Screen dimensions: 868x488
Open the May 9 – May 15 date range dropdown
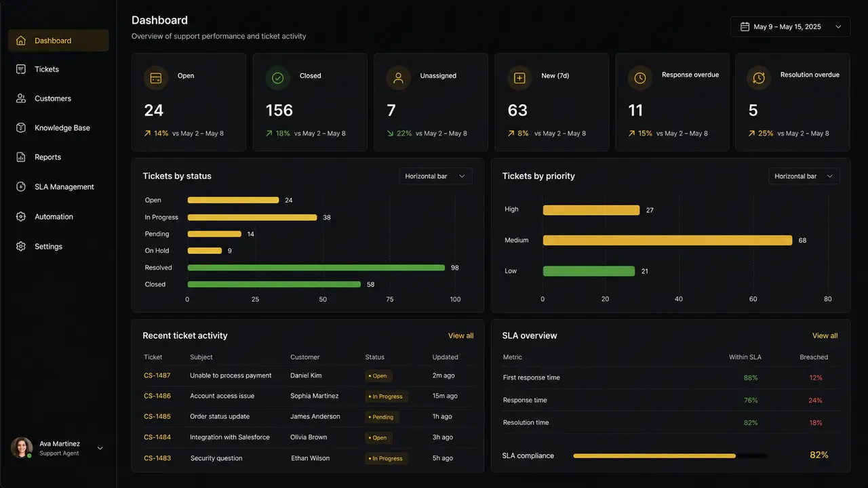[790, 27]
